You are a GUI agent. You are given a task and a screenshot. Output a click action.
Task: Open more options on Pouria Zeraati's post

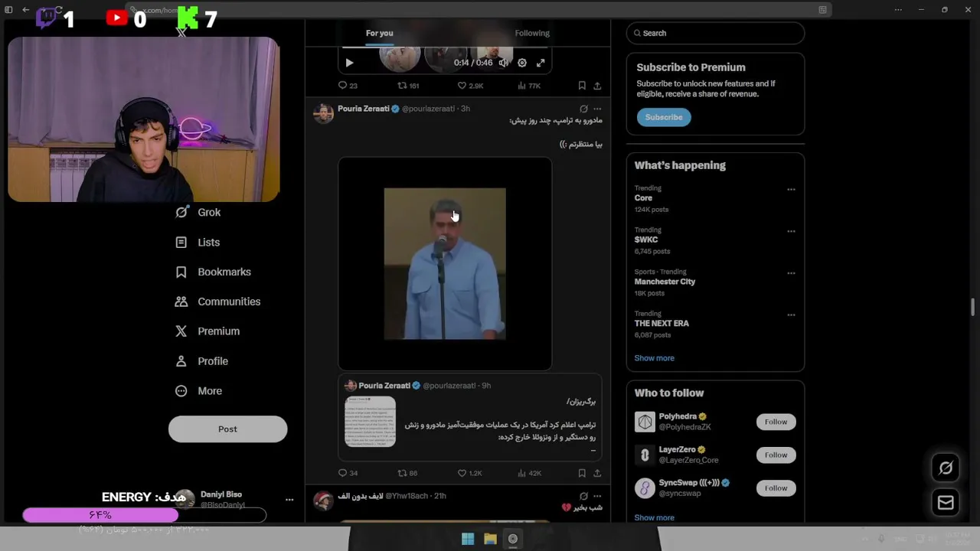597,109
